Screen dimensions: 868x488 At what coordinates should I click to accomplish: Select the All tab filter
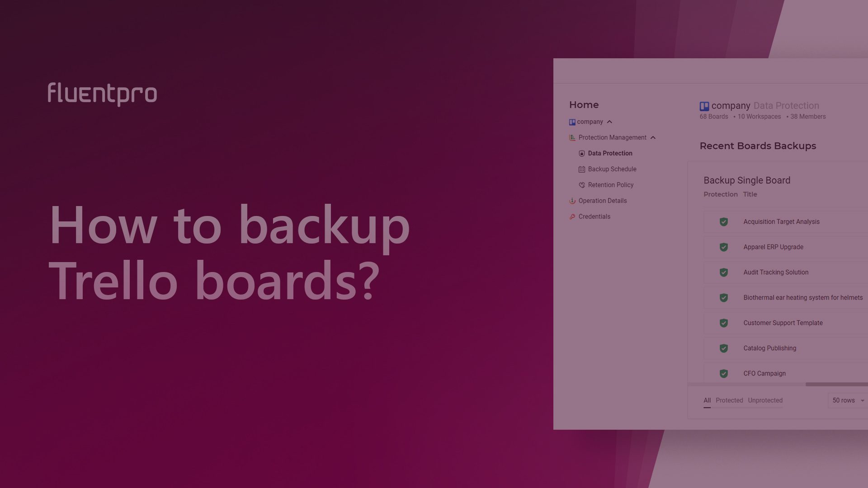click(x=707, y=400)
